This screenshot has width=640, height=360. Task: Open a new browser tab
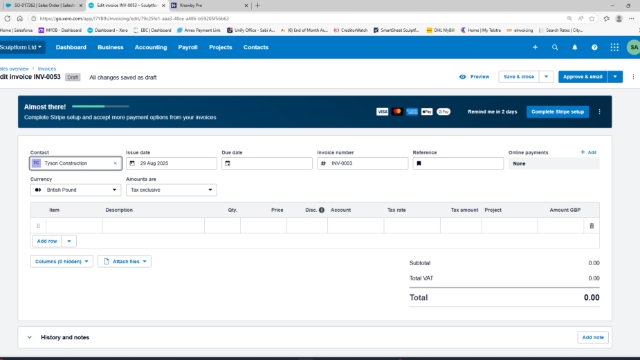pos(257,5)
